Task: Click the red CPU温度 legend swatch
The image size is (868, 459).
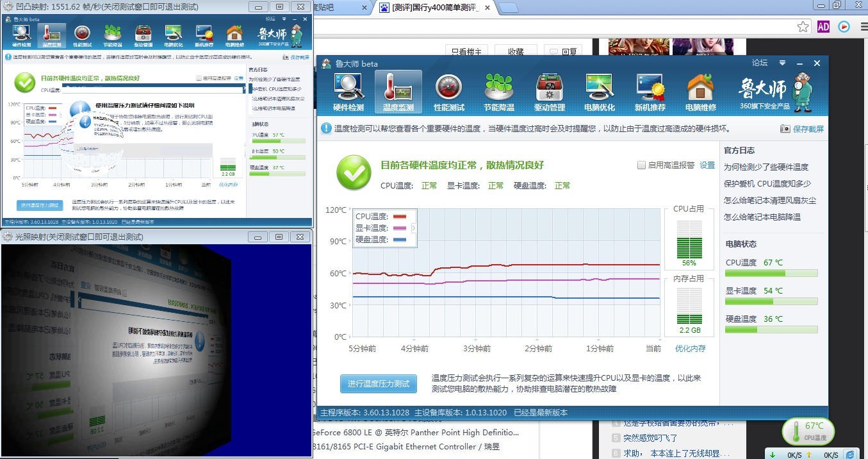Action: 400,217
